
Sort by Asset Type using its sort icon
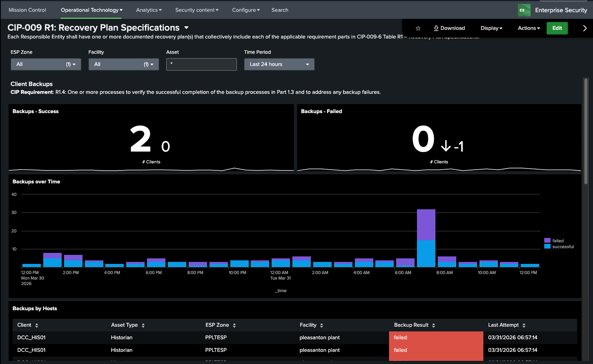(143, 326)
